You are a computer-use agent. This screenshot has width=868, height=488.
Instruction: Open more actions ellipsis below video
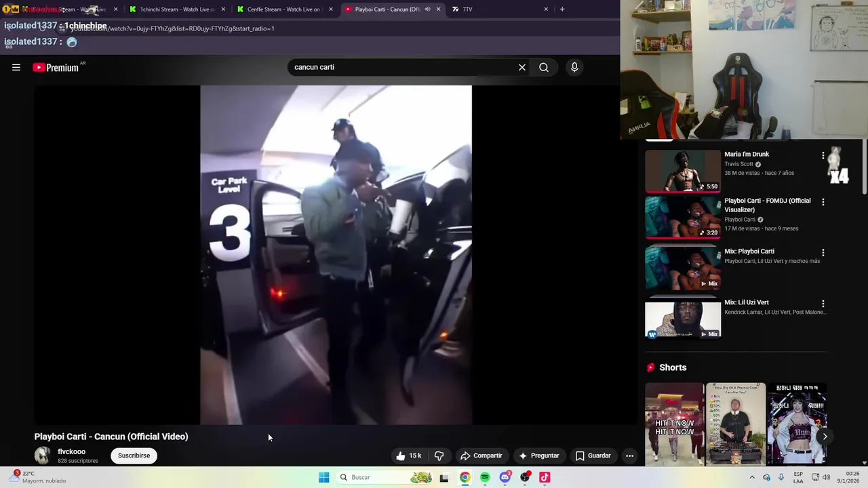coord(629,455)
